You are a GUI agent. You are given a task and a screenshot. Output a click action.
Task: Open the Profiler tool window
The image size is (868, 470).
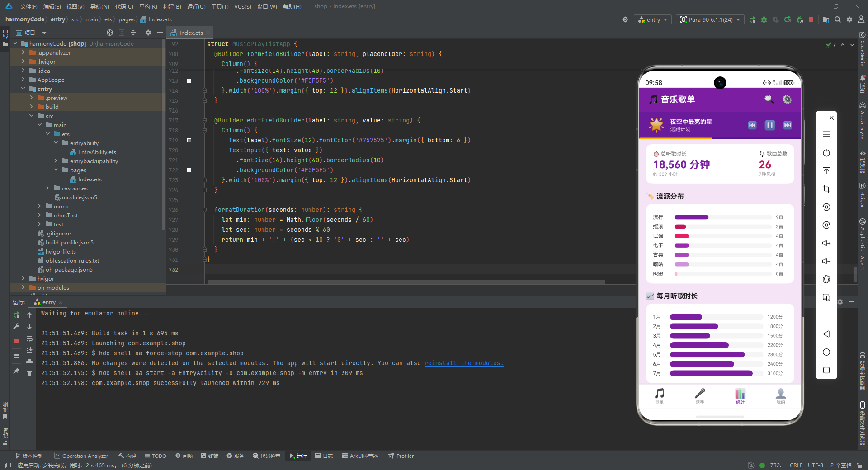[x=401, y=456]
